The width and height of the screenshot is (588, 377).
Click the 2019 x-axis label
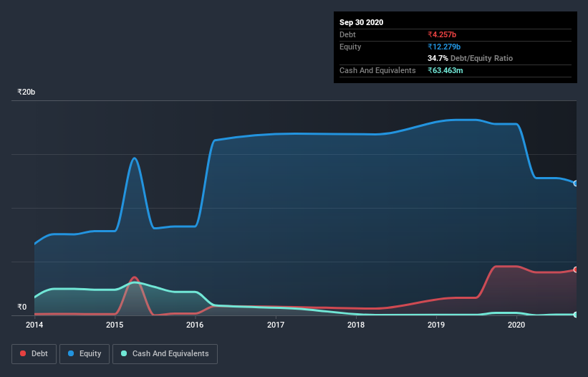click(436, 325)
